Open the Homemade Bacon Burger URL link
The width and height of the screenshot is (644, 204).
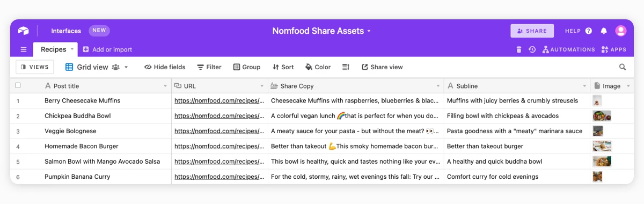tap(220, 146)
